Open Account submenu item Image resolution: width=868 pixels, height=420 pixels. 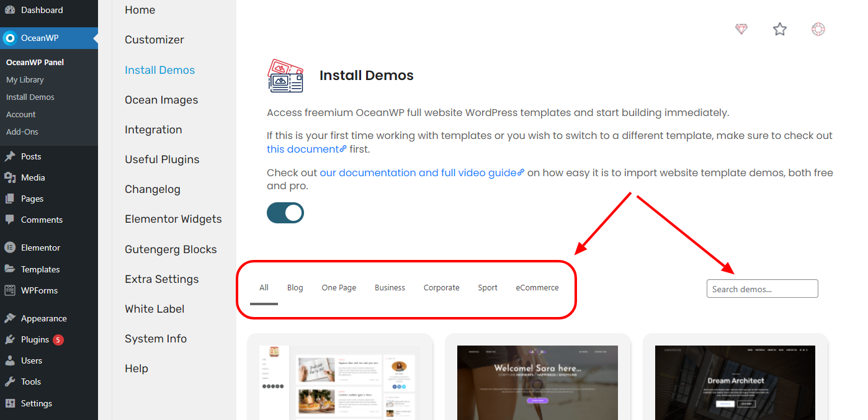pyautogui.click(x=21, y=114)
